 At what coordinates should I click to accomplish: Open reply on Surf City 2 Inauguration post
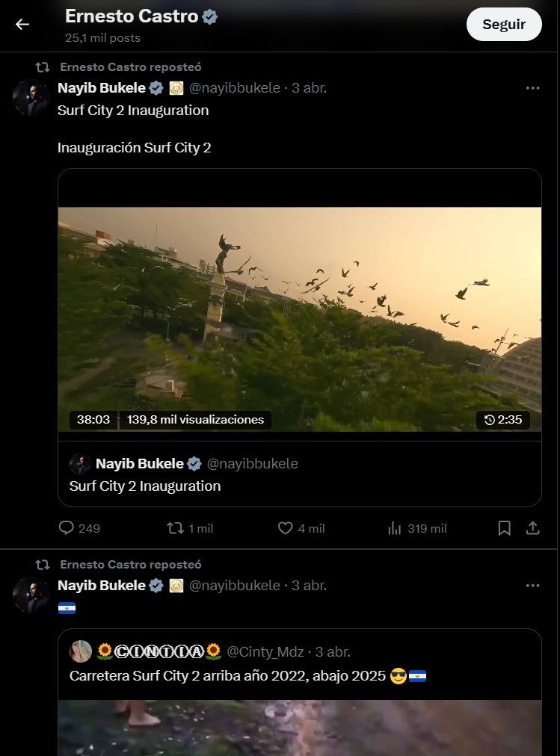click(x=67, y=528)
